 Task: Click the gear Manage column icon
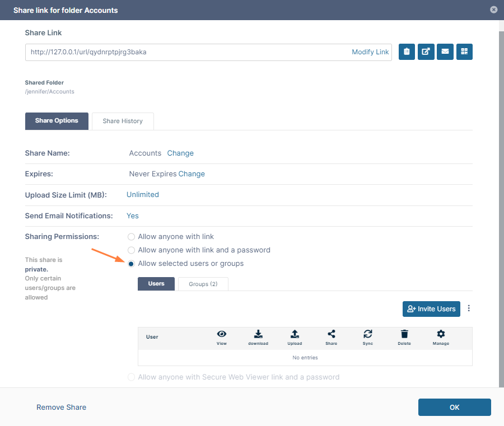pos(441,334)
